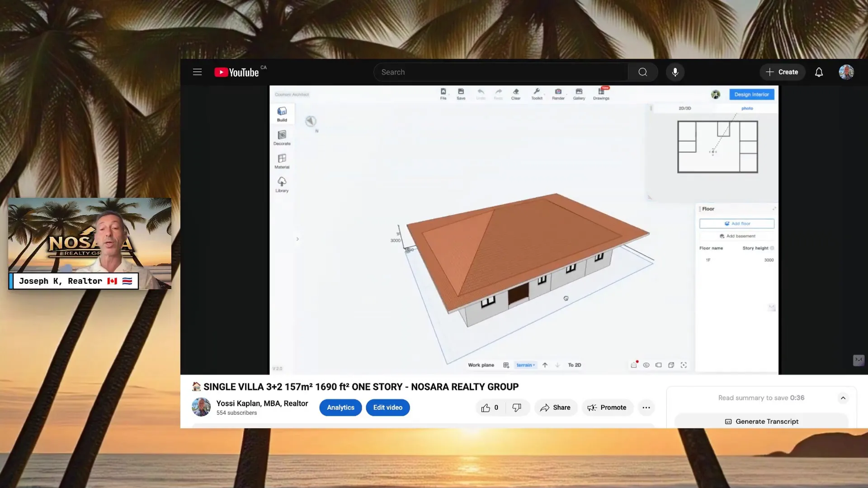Collapse the summary panel chevron
Image resolution: width=868 pixels, height=488 pixels.
pyautogui.click(x=843, y=398)
